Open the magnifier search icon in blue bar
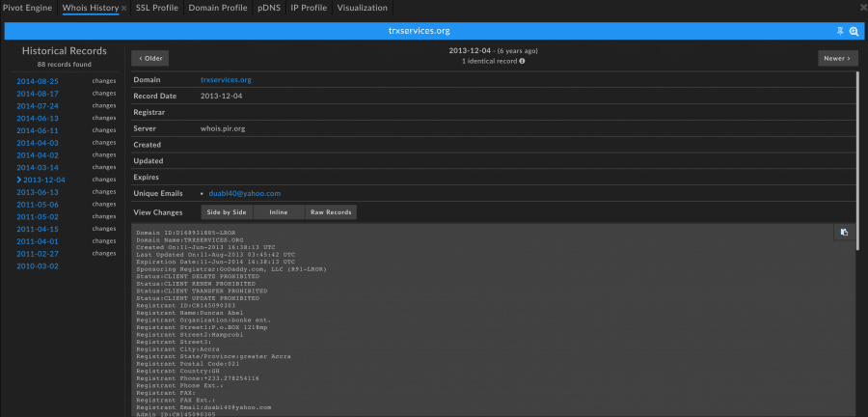Image resolution: width=868 pixels, height=417 pixels. click(854, 32)
